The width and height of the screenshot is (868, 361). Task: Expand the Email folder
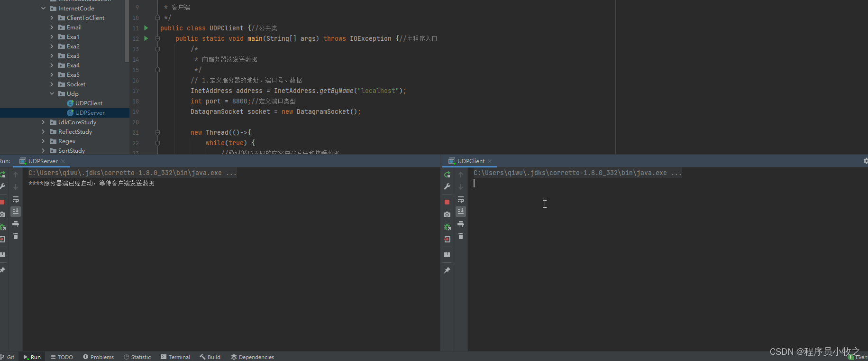pos(52,27)
